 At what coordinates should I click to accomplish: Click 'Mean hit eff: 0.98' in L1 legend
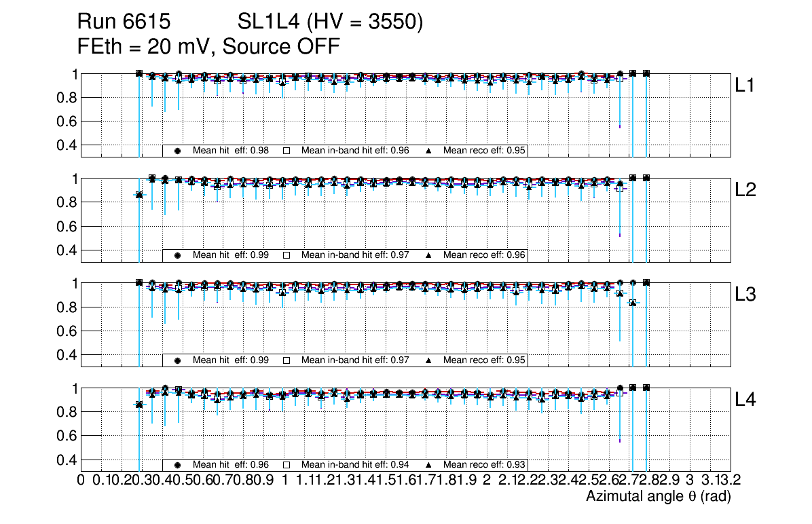click(231, 151)
